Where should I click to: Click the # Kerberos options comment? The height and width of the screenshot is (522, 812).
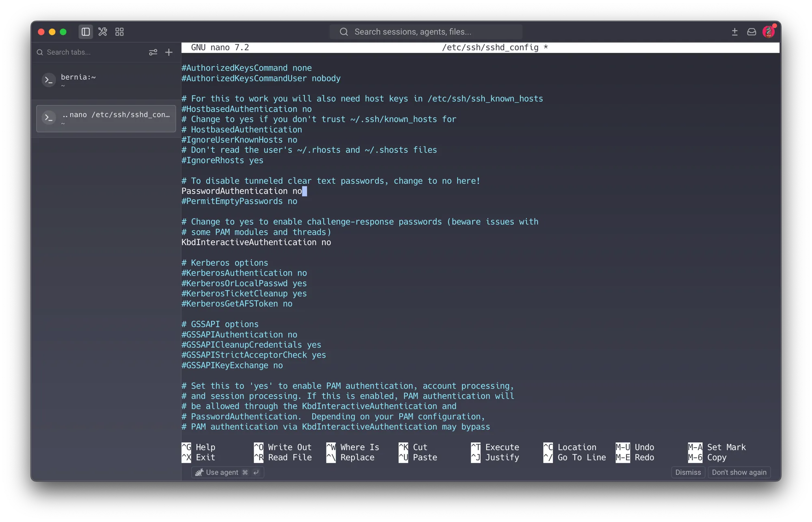[x=225, y=263]
